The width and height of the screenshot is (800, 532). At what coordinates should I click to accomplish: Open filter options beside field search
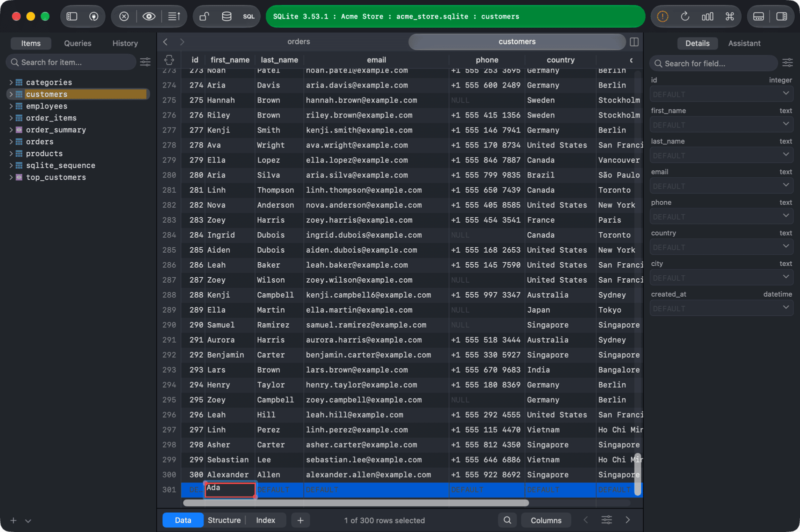click(787, 62)
